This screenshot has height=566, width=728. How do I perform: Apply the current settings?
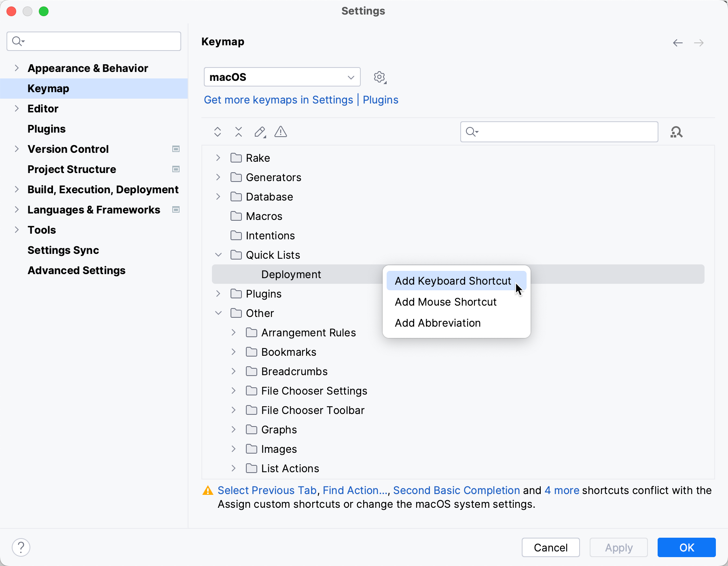click(x=618, y=547)
